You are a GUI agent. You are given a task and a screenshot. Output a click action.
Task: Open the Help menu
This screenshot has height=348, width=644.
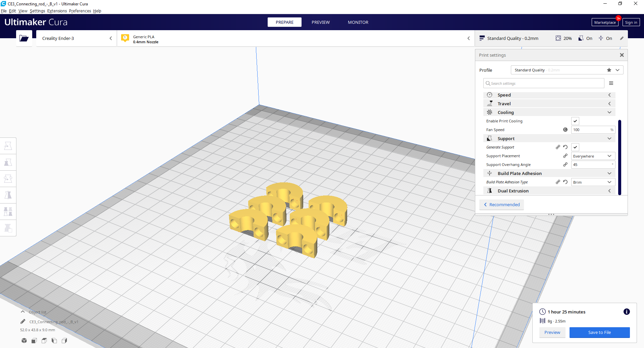pyautogui.click(x=97, y=11)
